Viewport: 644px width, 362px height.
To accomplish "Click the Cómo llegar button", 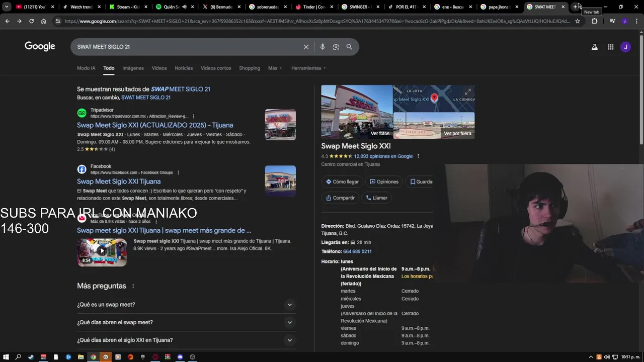I will (x=342, y=182).
